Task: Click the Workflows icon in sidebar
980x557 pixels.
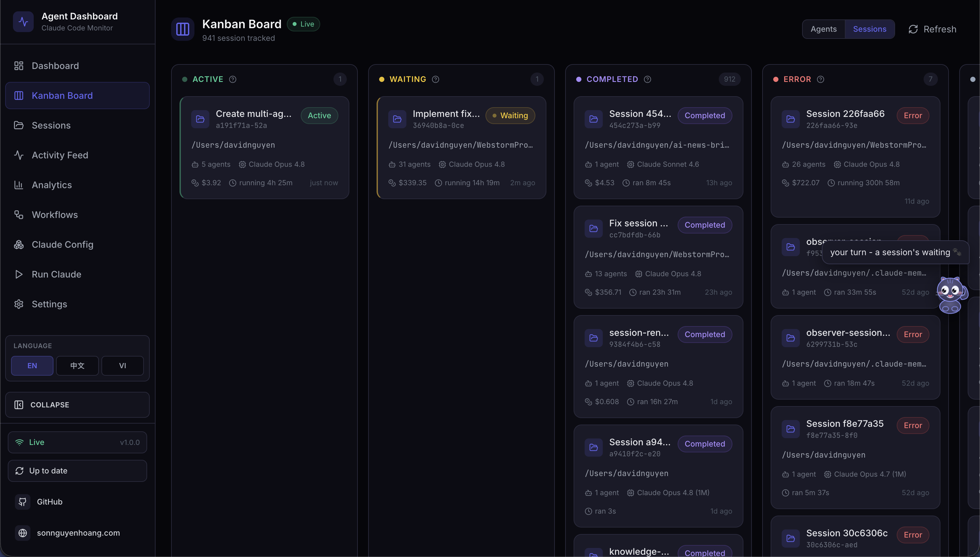Action: coord(19,215)
